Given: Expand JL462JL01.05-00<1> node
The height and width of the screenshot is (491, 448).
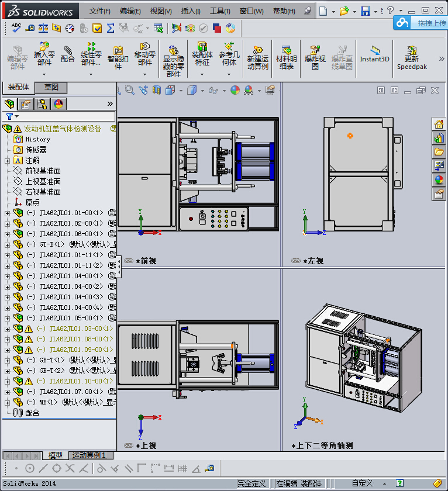Looking at the screenshot, I should coord(7,319).
